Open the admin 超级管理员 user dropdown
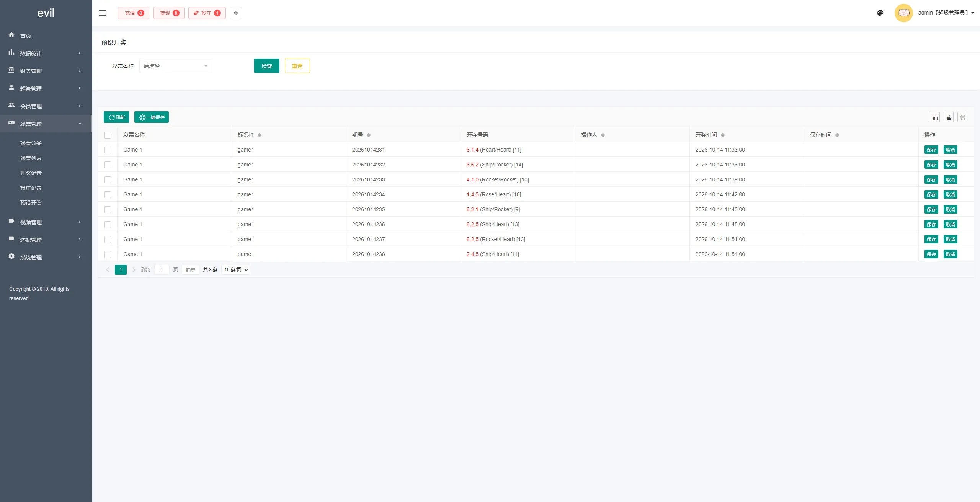 pyautogui.click(x=946, y=13)
